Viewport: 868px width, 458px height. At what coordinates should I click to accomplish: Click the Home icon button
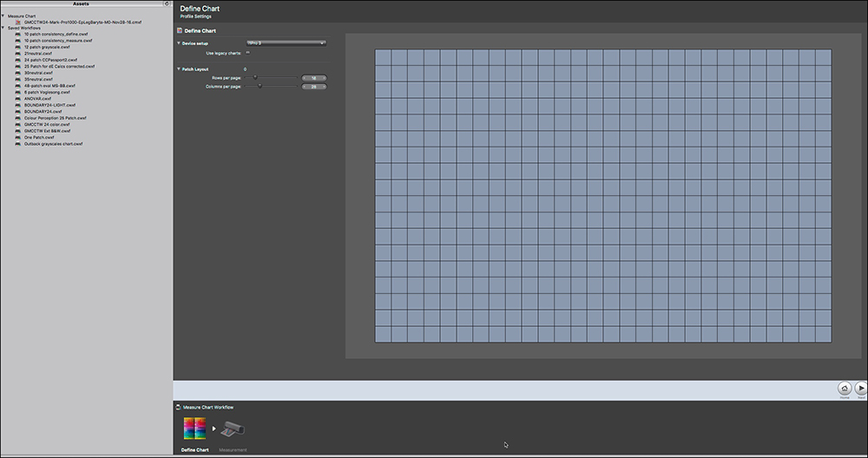[x=845, y=389]
